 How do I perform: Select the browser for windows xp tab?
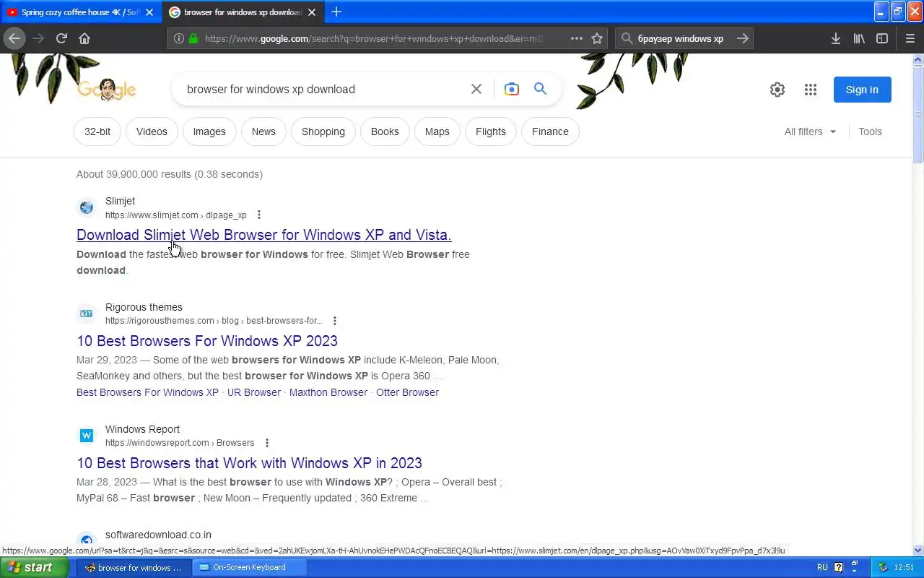[235, 12]
